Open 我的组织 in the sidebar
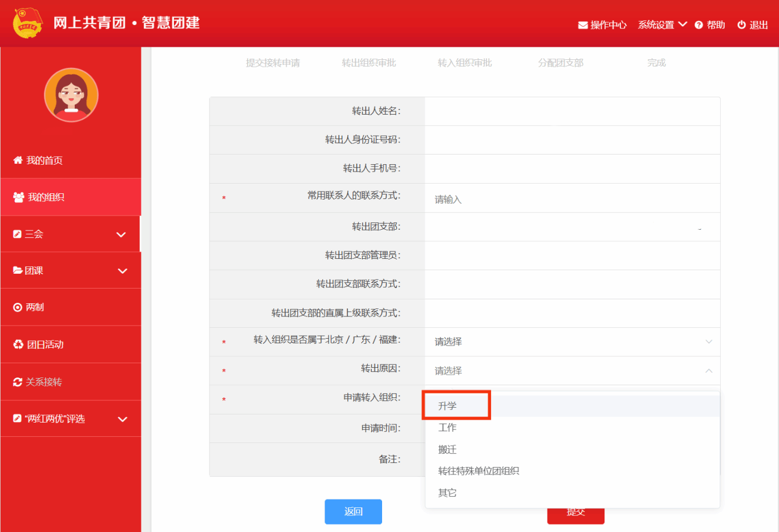Viewport: 779px width, 532px height. 46,197
